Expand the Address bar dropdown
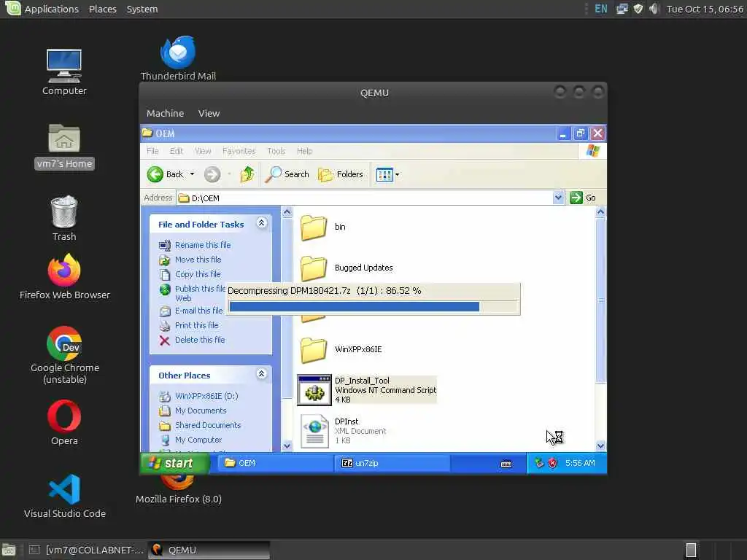The image size is (747, 560). point(558,197)
